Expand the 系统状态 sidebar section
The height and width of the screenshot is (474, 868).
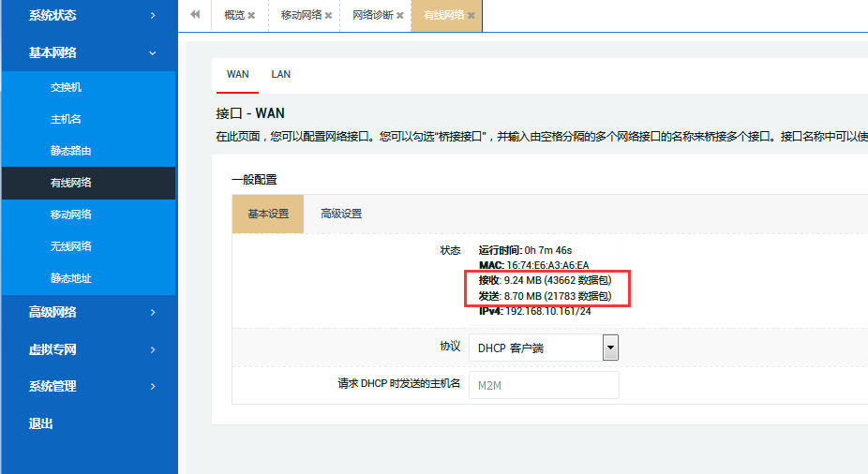click(x=88, y=16)
